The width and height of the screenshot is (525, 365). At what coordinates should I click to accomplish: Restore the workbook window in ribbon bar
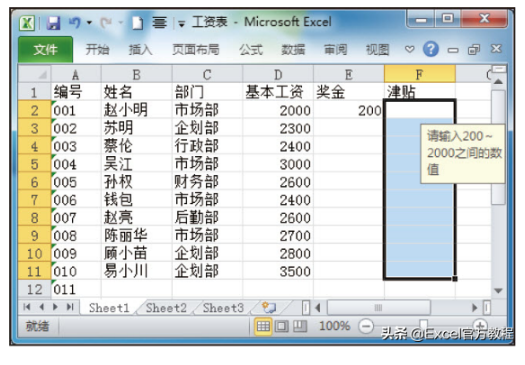pyautogui.click(x=474, y=50)
